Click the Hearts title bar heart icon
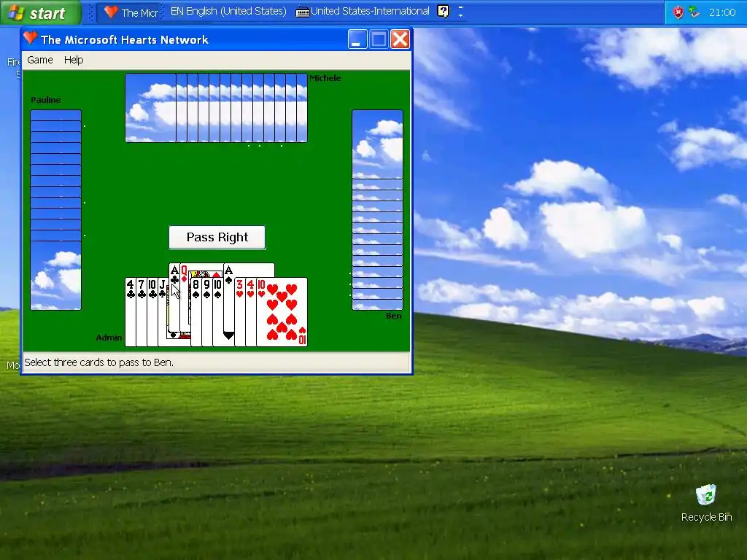The width and height of the screenshot is (747, 560). coord(30,38)
